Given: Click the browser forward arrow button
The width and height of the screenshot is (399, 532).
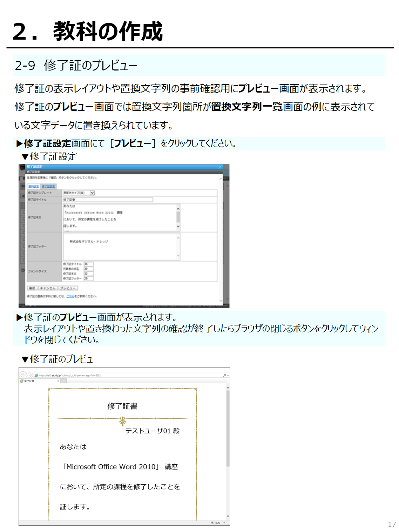Looking at the screenshot, I should click(x=30, y=375).
